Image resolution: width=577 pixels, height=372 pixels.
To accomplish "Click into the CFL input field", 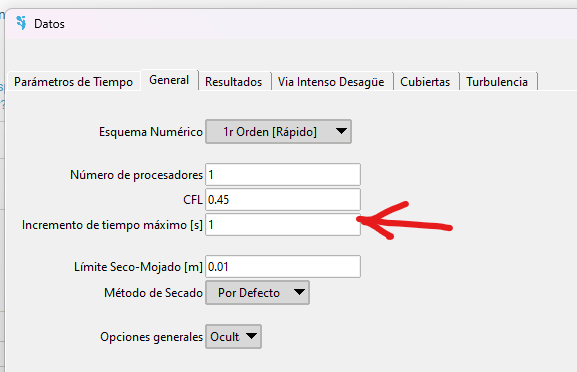I will click(283, 199).
